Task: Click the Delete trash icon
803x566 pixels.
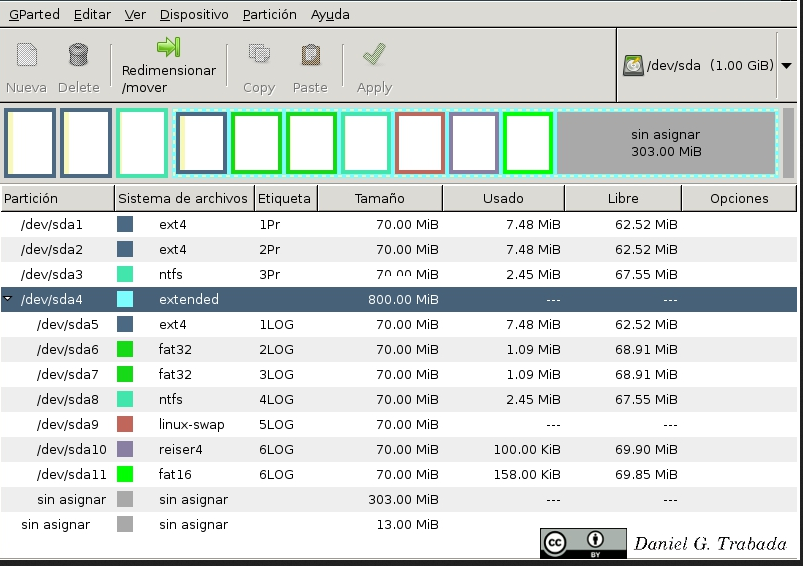Action: tap(78, 54)
